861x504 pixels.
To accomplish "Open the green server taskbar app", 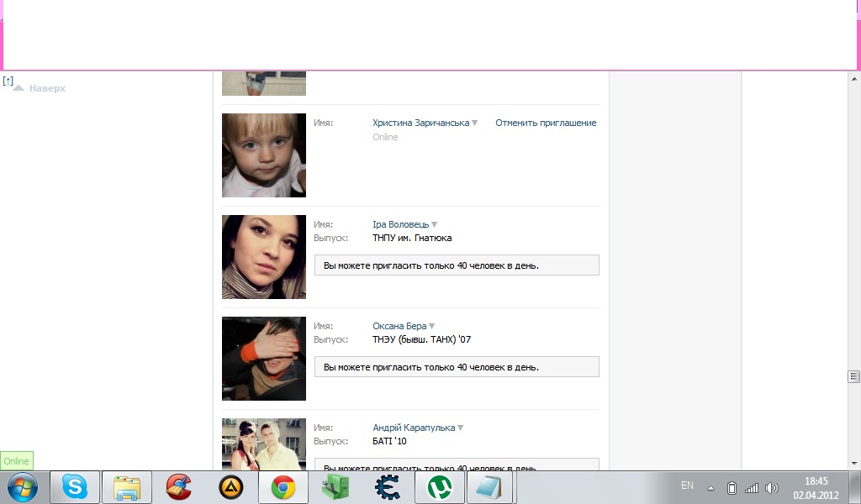I will click(335, 487).
